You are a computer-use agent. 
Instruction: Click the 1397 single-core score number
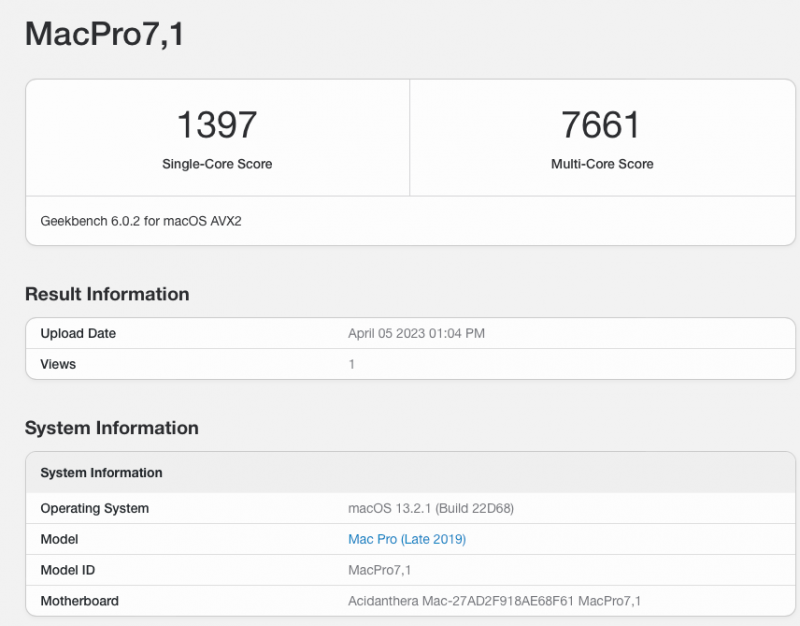pos(217,125)
